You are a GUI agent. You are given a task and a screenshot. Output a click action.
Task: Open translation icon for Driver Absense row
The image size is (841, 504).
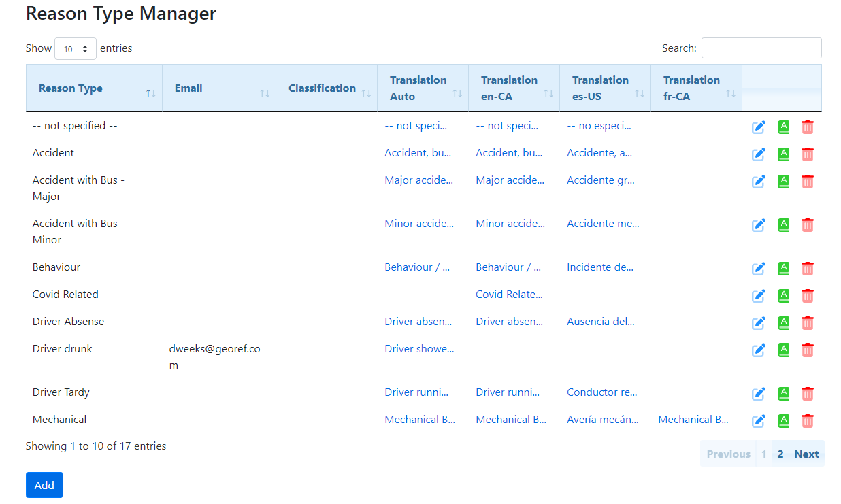(783, 323)
